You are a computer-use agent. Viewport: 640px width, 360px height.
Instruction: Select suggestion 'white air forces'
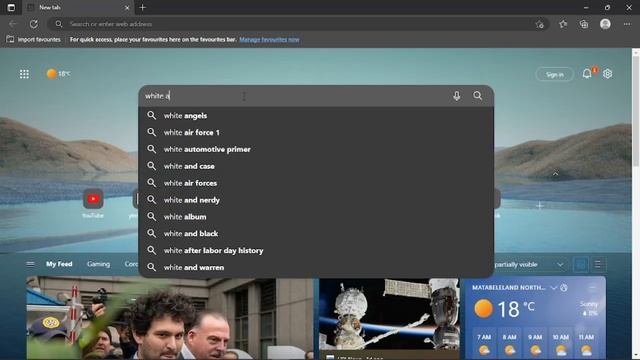(x=316, y=183)
